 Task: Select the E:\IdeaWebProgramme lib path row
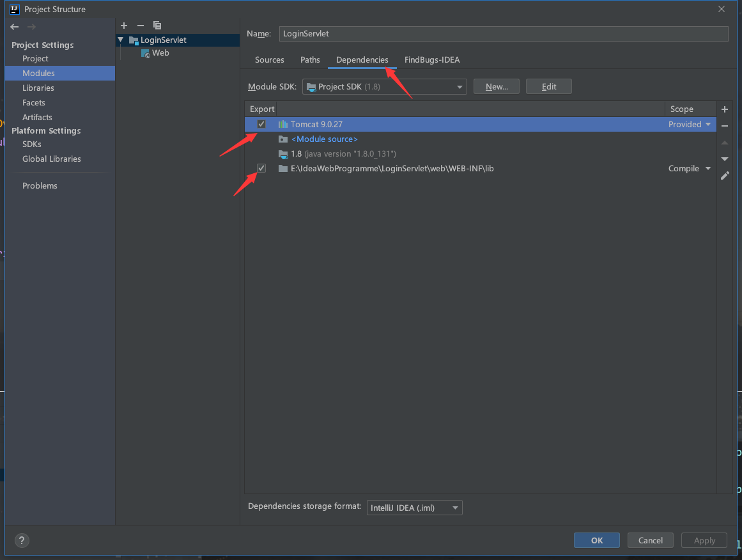pyautogui.click(x=481, y=169)
